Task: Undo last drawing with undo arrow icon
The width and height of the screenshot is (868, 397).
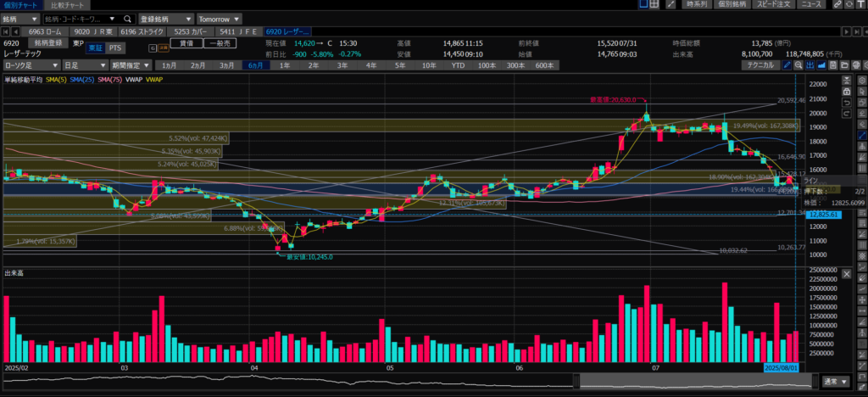Action: [x=847, y=103]
